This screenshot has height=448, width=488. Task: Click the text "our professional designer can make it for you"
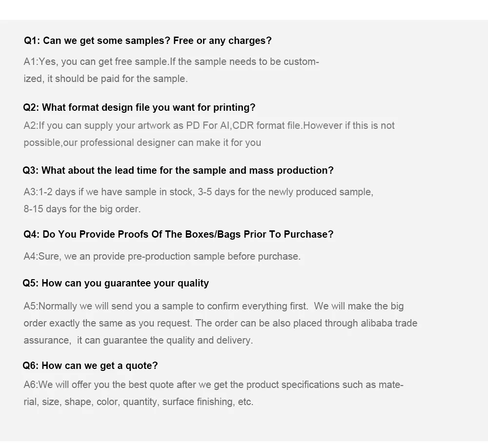pyautogui.click(x=171, y=143)
